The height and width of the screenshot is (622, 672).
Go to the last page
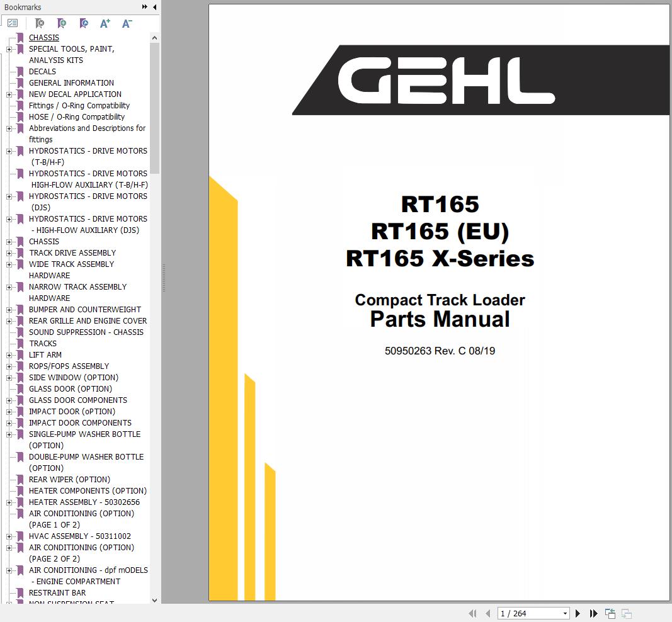coord(593,613)
